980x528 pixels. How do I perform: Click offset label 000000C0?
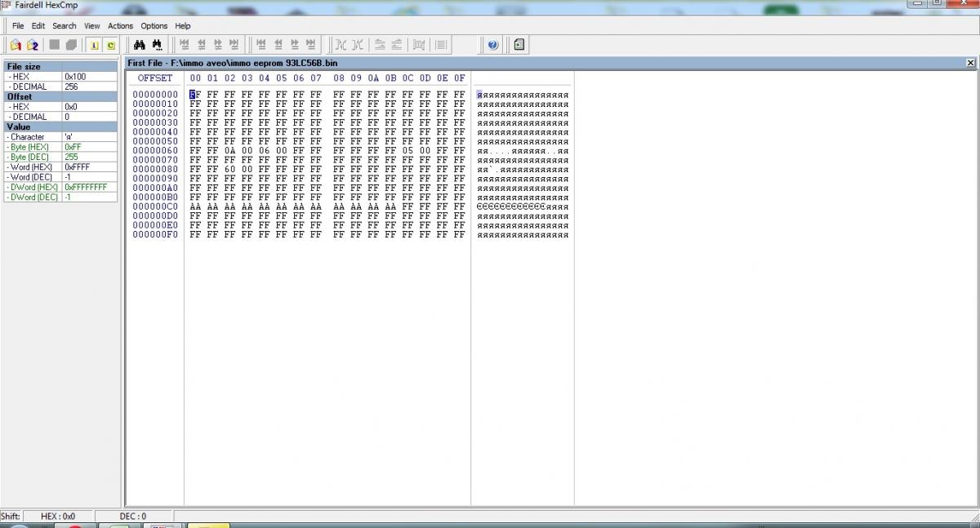pyautogui.click(x=155, y=206)
